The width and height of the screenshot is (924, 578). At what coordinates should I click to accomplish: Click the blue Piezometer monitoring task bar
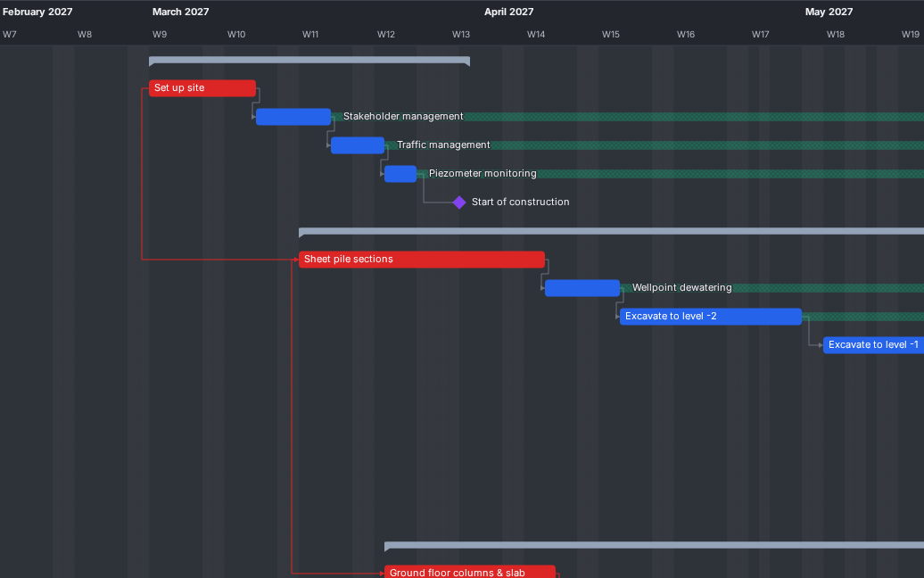tap(400, 174)
